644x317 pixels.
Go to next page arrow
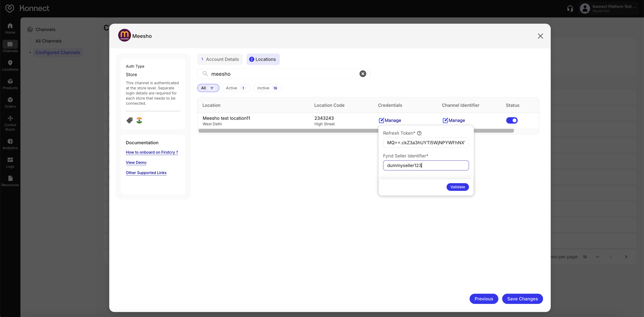click(x=626, y=257)
